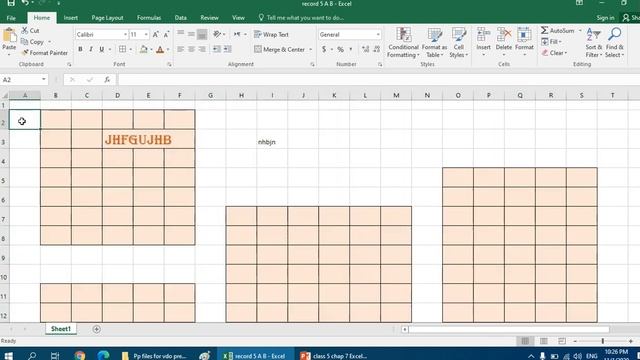Increase indent of cell content
The image size is (640, 360).
227,49
